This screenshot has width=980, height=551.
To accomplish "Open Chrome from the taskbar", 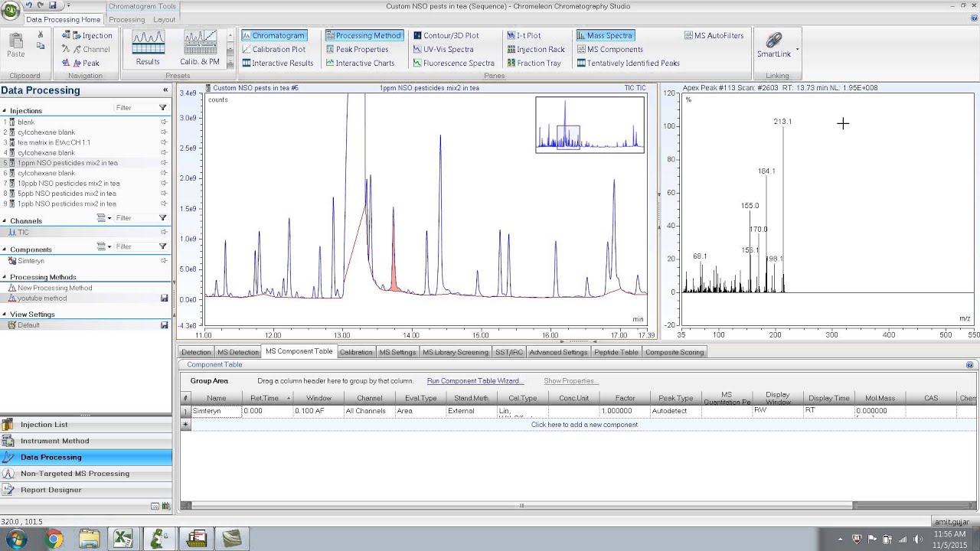I will (x=53, y=540).
